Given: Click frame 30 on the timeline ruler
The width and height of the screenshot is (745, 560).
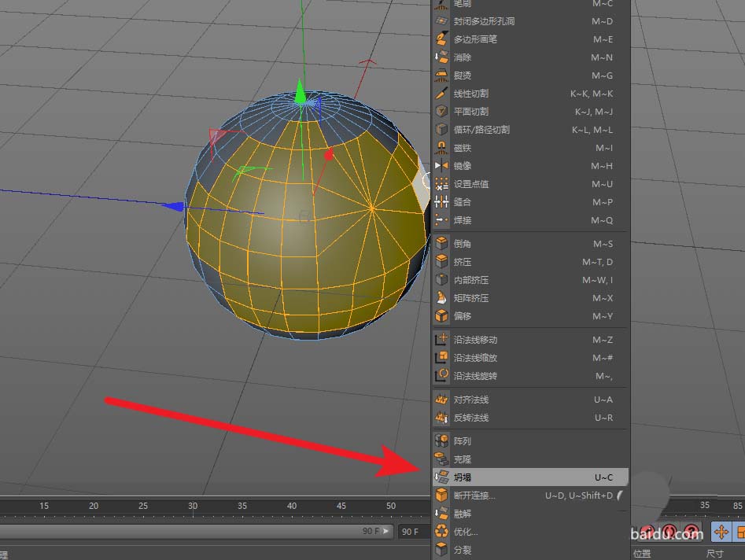Looking at the screenshot, I should coord(193,507).
